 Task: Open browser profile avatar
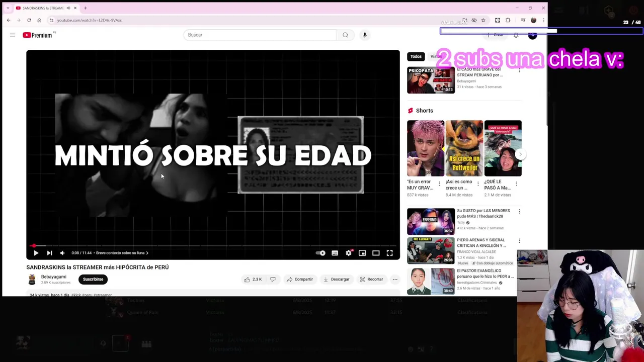(533, 20)
